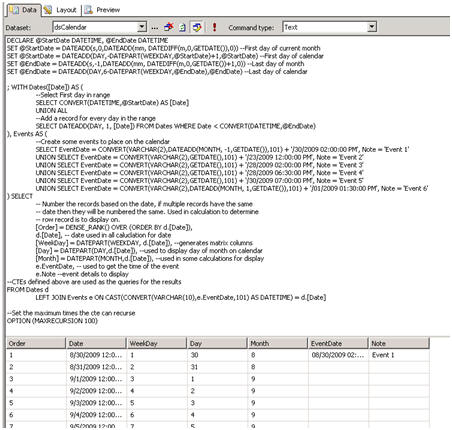Viewport: 452px width, 430px height.
Task: Click the 'Event 6' UNION SELECT line
Action: [x=232, y=188]
